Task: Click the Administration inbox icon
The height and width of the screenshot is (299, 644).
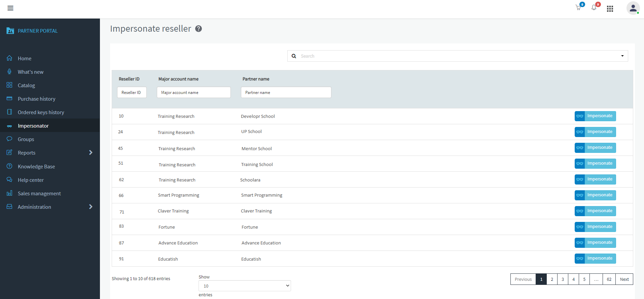Action: (x=9, y=206)
